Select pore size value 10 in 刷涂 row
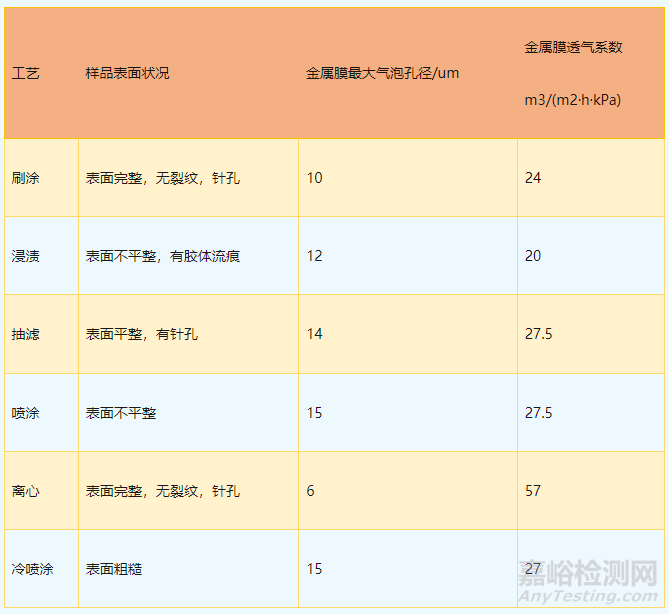 pos(314,178)
